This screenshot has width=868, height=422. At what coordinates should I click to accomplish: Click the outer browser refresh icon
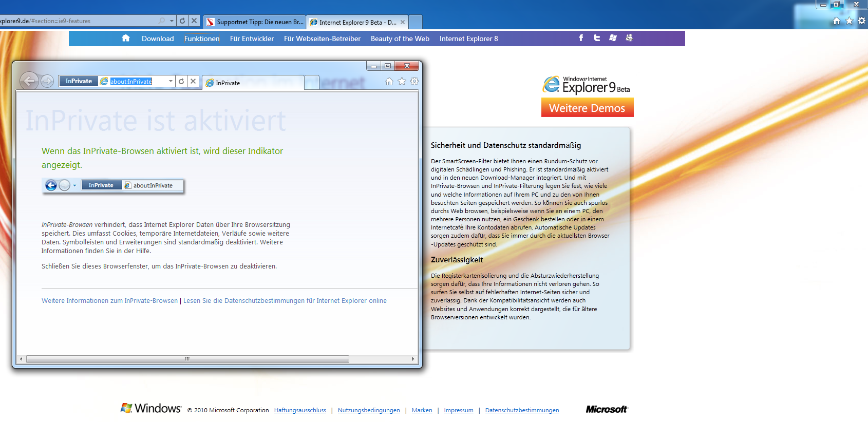182,21
